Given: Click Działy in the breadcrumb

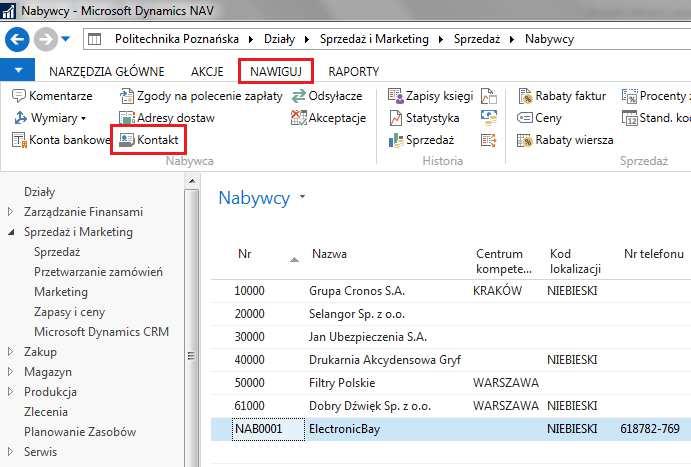Looking at the screenshot, I should tap(279, 39).
